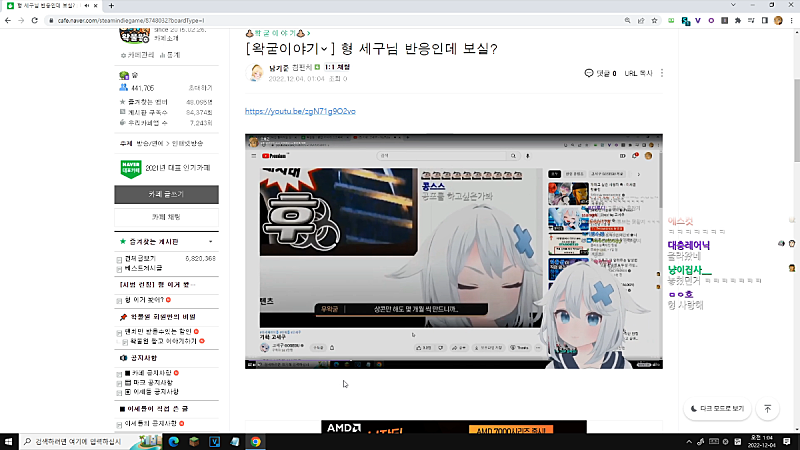
Task: Open the 왁굴이야기 board breadcrumb link
Action: click(278, 33)
